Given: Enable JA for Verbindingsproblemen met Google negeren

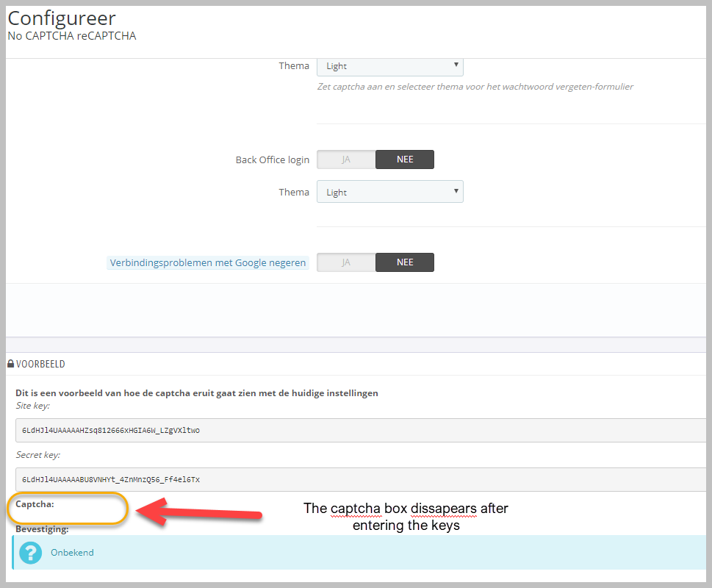Looking at the screenshot, I should click(x=346, y=262).
